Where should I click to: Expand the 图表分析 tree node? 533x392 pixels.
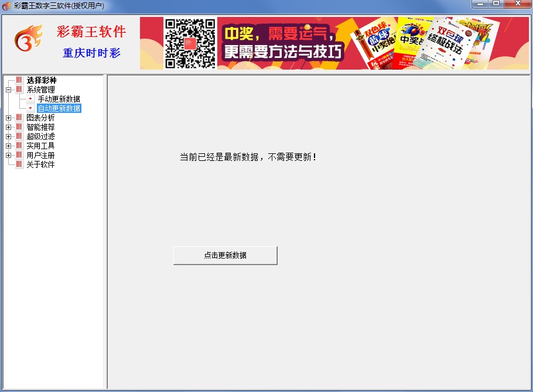click(8, 118)
